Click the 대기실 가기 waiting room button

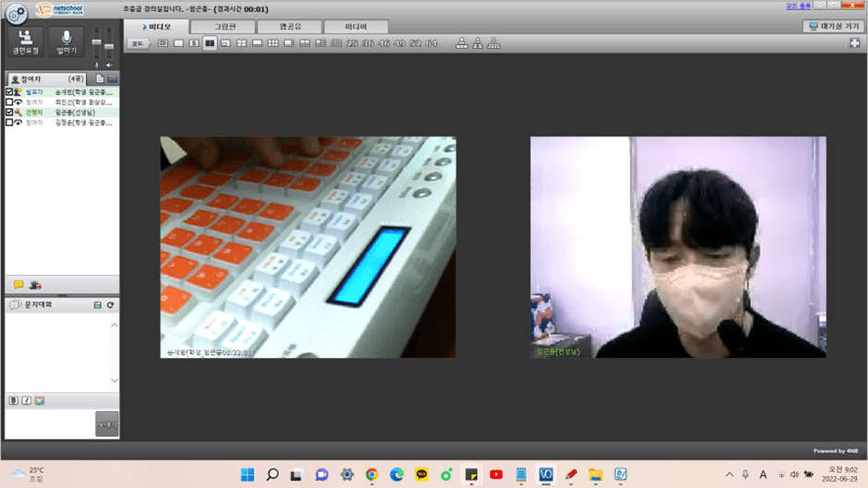pos(833,27)
